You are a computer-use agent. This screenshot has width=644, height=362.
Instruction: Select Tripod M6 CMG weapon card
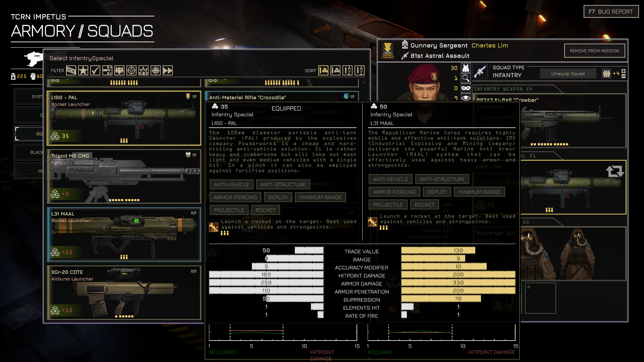coord(124,177)
